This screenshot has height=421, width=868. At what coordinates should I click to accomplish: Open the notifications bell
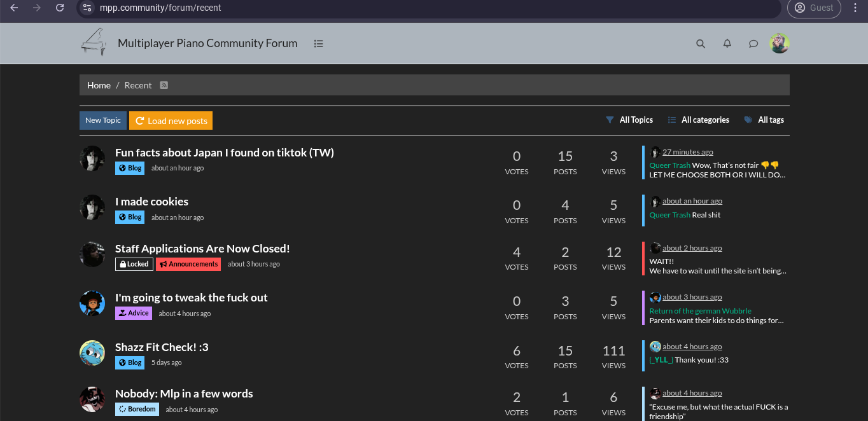(727, 44)
